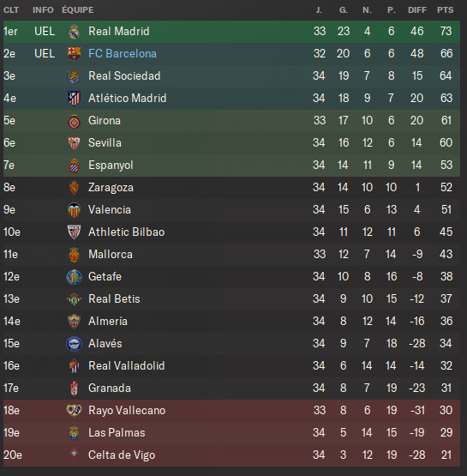Screen dimensions: 467x476
Task: Open the Girona team page
Action: tap(105, 121)
